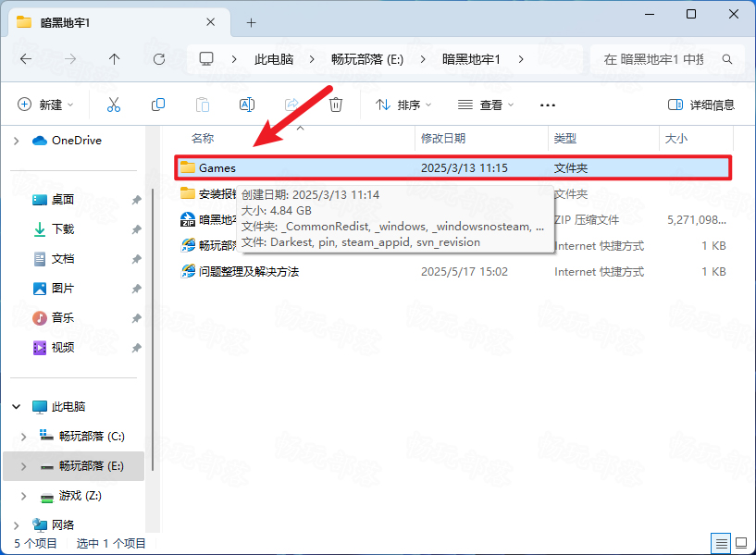Click the Copy icon in toolbar
Screen dimensions: 756x555
158,105
